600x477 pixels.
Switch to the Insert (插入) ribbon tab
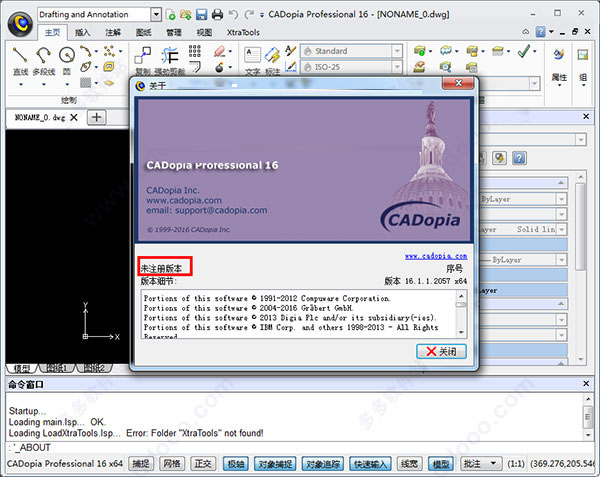(83, 33)
